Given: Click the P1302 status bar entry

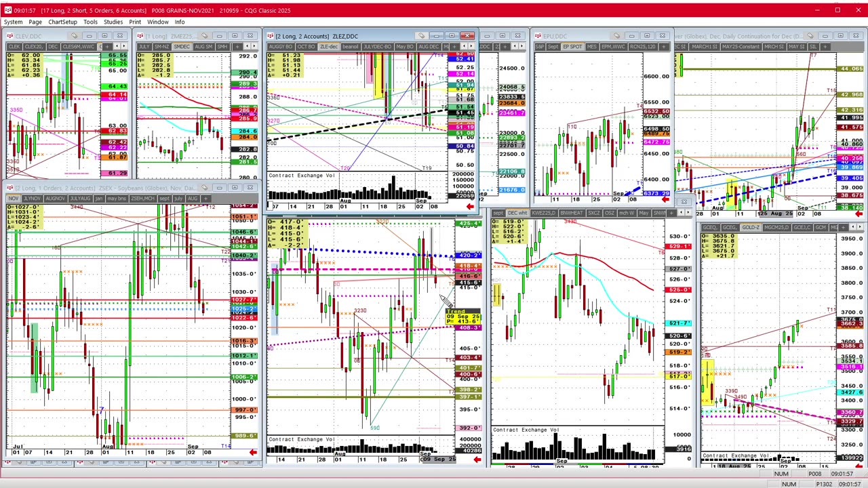Looking at the screenshot, I should coord(825,484).
